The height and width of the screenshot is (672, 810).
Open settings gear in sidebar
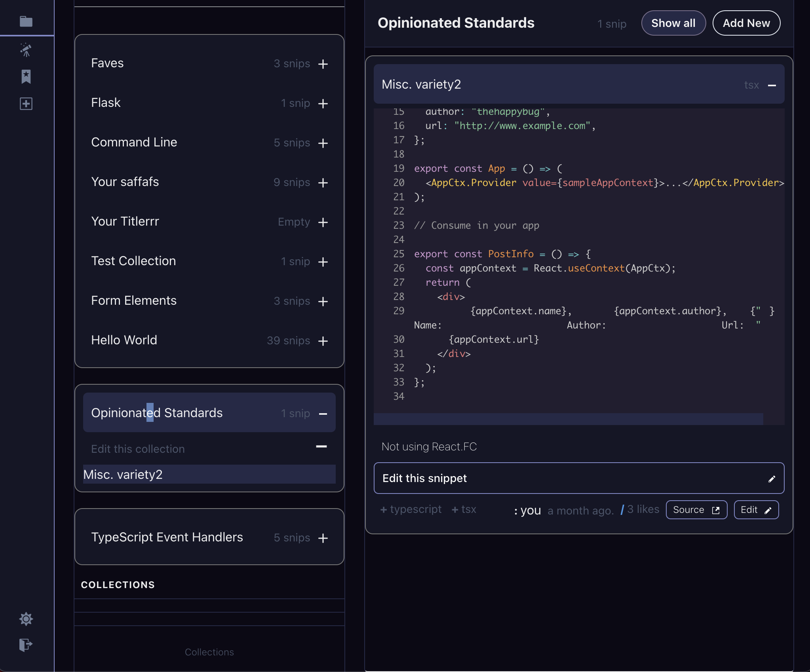(x=26, y=619)
